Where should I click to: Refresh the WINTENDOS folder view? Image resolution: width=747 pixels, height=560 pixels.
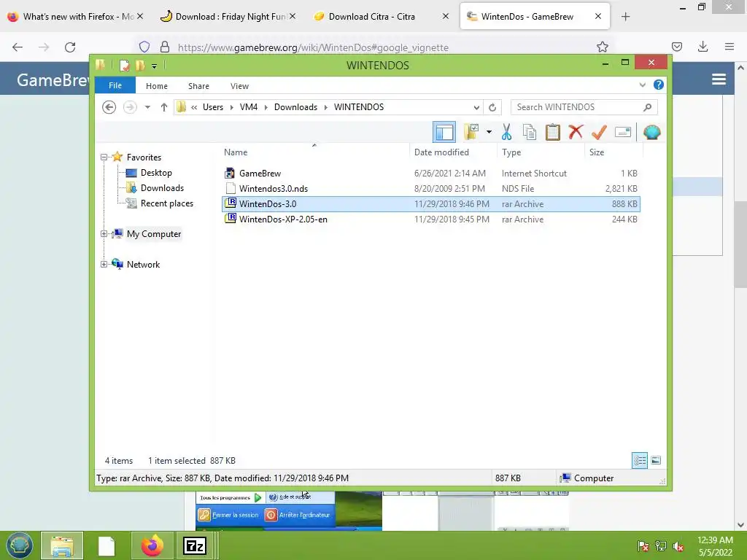click(x=492, y=107)
